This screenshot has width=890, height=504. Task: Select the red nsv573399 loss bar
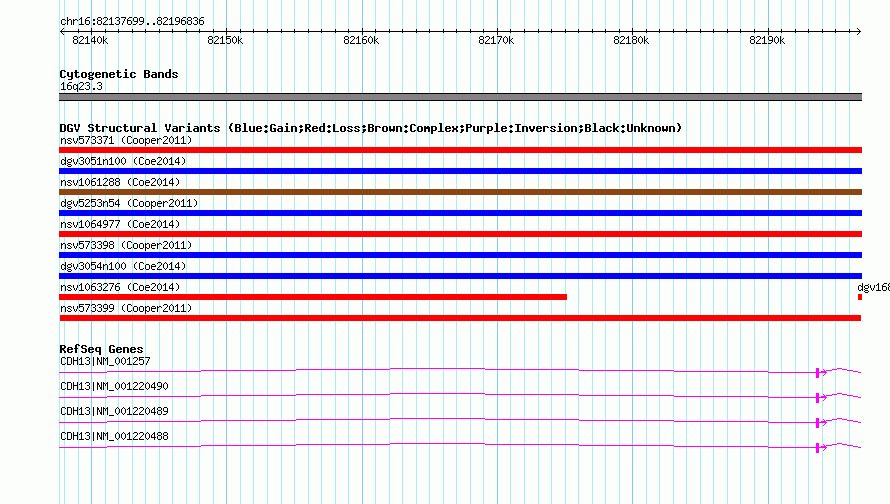460,318
